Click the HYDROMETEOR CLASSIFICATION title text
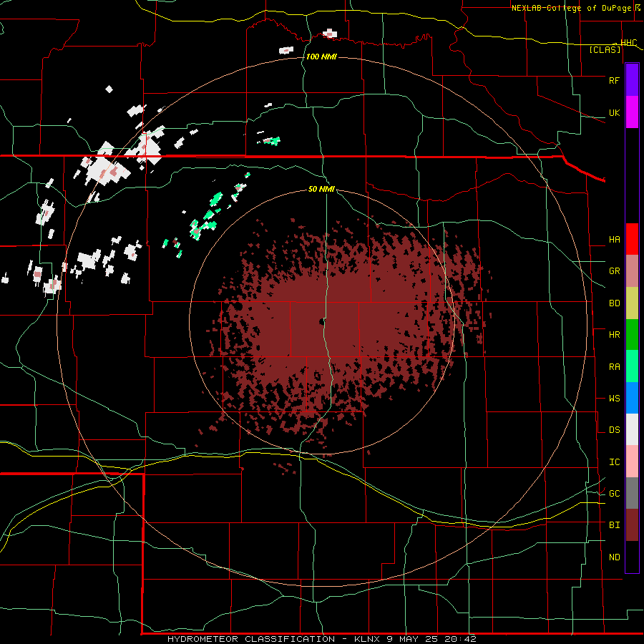 [x=251, y=639]
